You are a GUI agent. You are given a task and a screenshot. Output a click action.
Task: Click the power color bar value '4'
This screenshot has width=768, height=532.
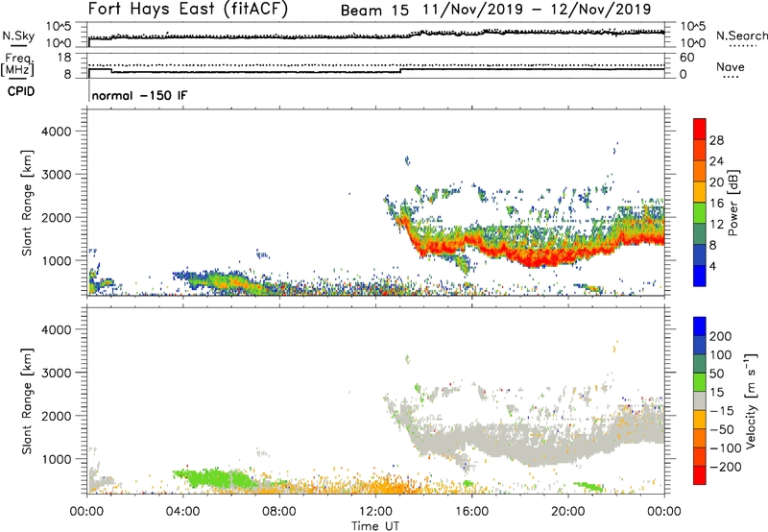[713, 266]
